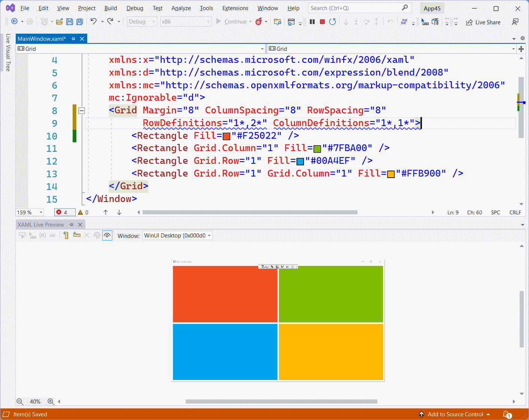The width and height of the screenshot is (529, 420).
Task: Add a vertical ruler in XAML Live Preview
Action: 66,235
